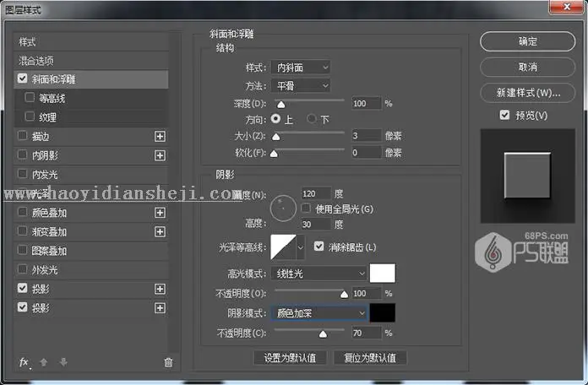Click the 软化(F) slider handle
This screenshot has width=588, height=385.
[x=274, y=154]
